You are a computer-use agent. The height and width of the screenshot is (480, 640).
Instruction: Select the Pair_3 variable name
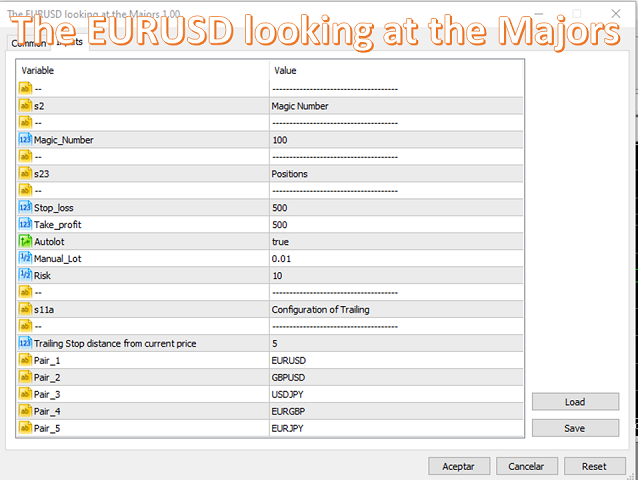tap(47, 395)
